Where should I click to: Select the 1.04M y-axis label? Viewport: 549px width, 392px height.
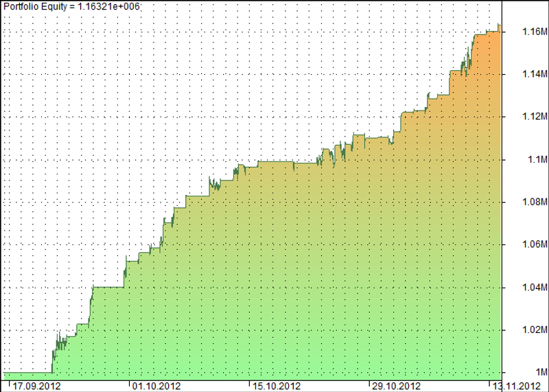click(x=535, y=287)
